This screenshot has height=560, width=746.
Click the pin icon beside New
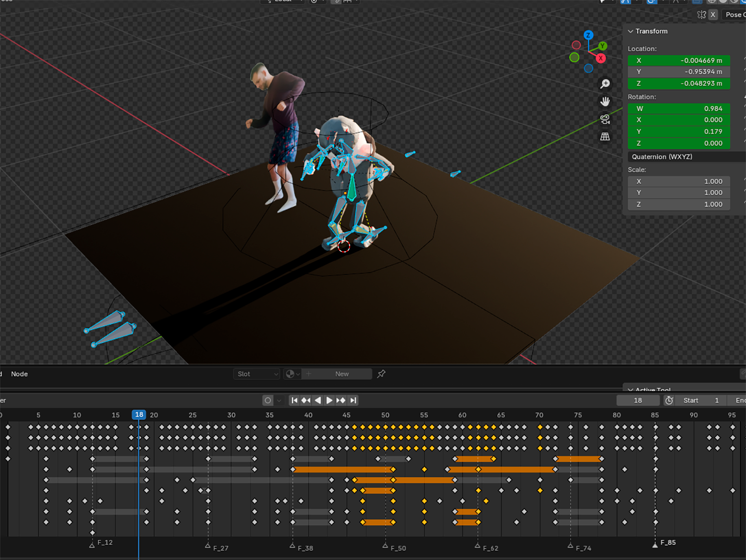[x=381, y=374]
